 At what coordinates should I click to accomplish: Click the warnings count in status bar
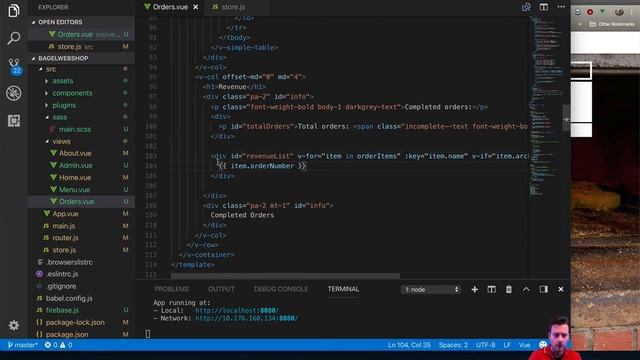66,345
